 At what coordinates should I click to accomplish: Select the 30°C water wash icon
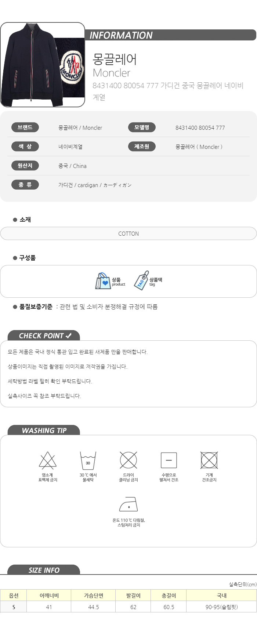pyautogui.click(x=88, y=461)
